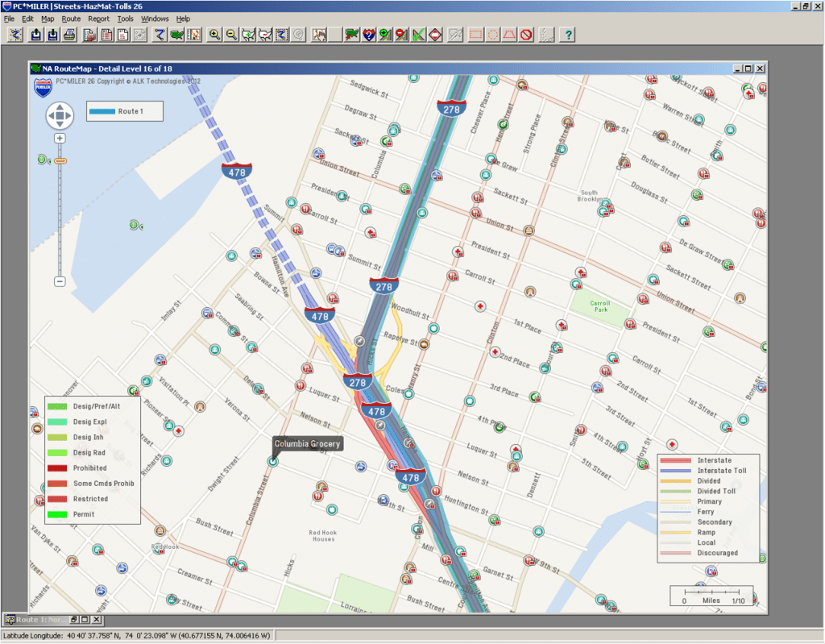Open the Route menu
Screen dimensions: 825x644
(x=71, y=19)
